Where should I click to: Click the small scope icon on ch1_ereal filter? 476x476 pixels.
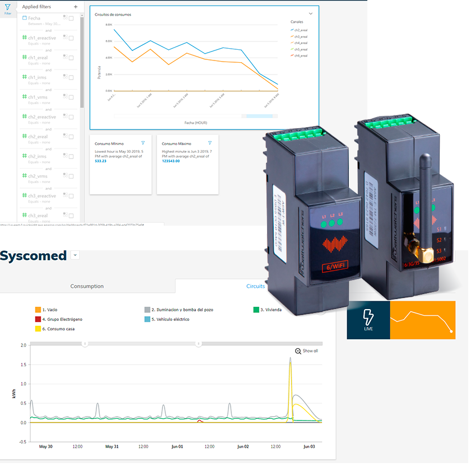tap(66, 57)
